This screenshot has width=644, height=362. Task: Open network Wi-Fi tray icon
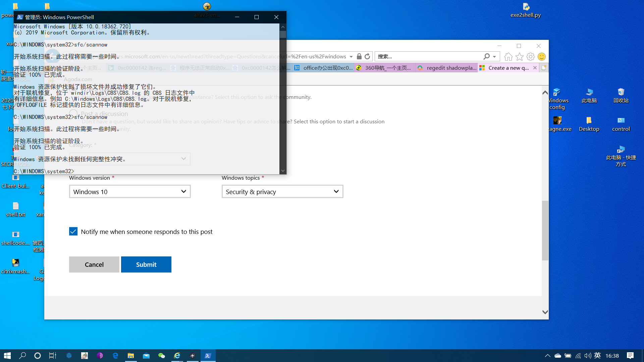(x=578, y=356)
